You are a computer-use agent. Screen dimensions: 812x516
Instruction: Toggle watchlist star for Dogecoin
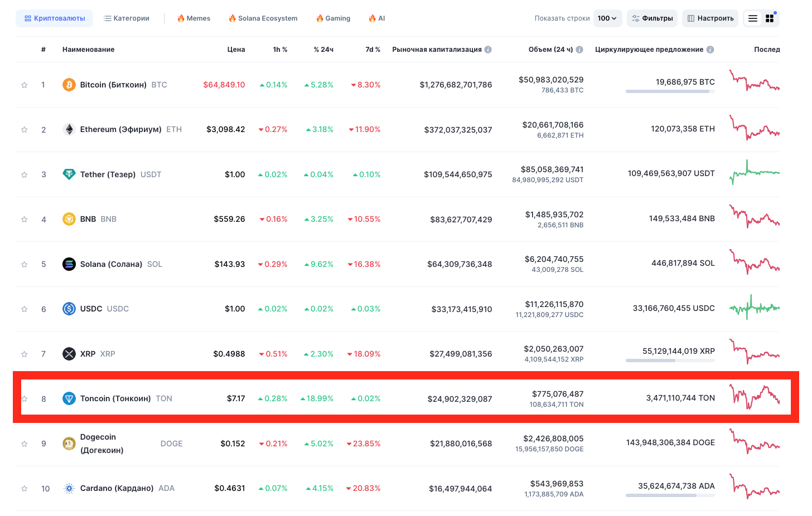24,444
